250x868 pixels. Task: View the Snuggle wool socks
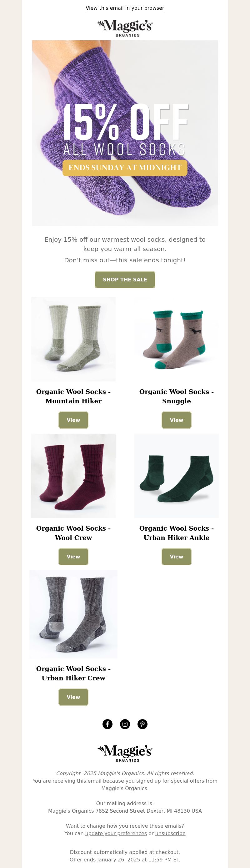(x=177, y=420)
